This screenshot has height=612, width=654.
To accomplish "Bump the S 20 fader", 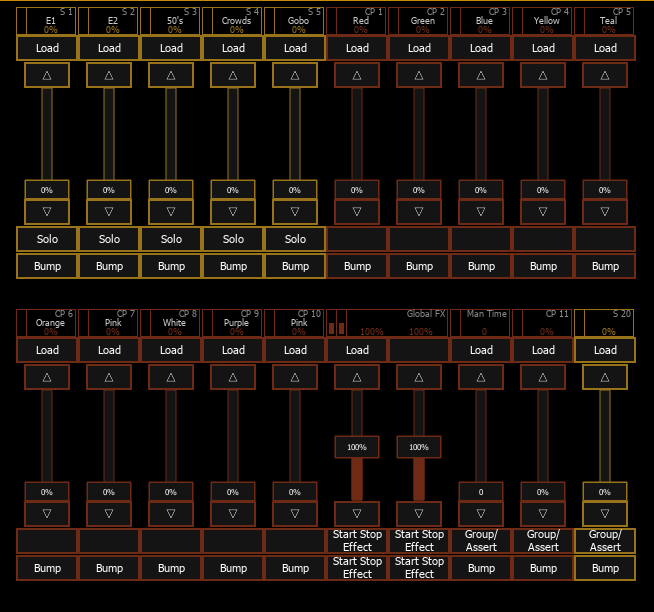I will point(605,568).
